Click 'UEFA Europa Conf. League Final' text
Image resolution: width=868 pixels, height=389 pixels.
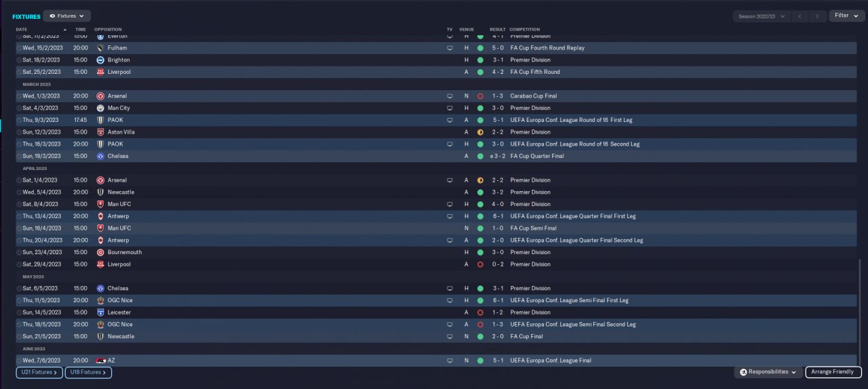tap(551, 361)
